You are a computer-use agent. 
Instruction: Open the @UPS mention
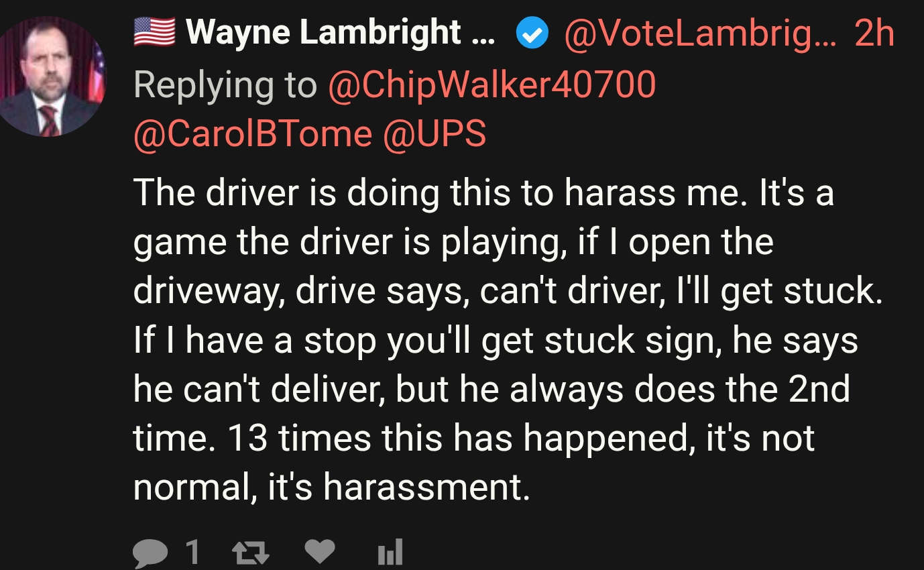click(435, 133)
